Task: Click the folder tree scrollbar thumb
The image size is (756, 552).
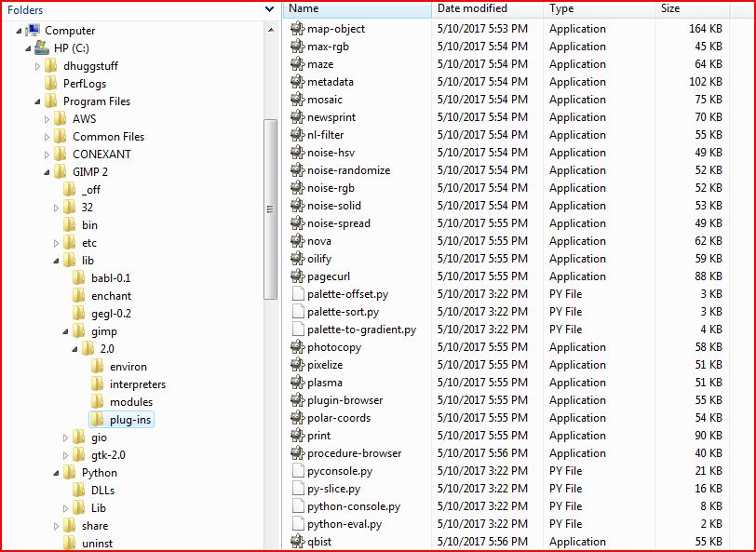Action: pyautogui.click(x=271, y=209)
